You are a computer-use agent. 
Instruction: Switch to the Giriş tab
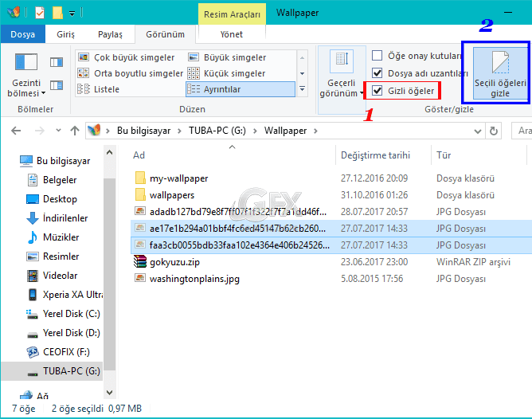pyautogui.click(x=65, y=34)
